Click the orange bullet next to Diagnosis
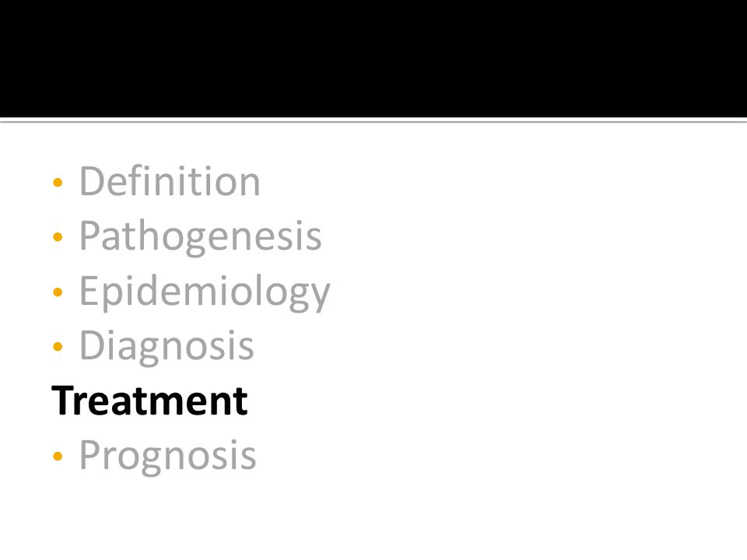Screen dimensions: 747x560 (58, 346)
